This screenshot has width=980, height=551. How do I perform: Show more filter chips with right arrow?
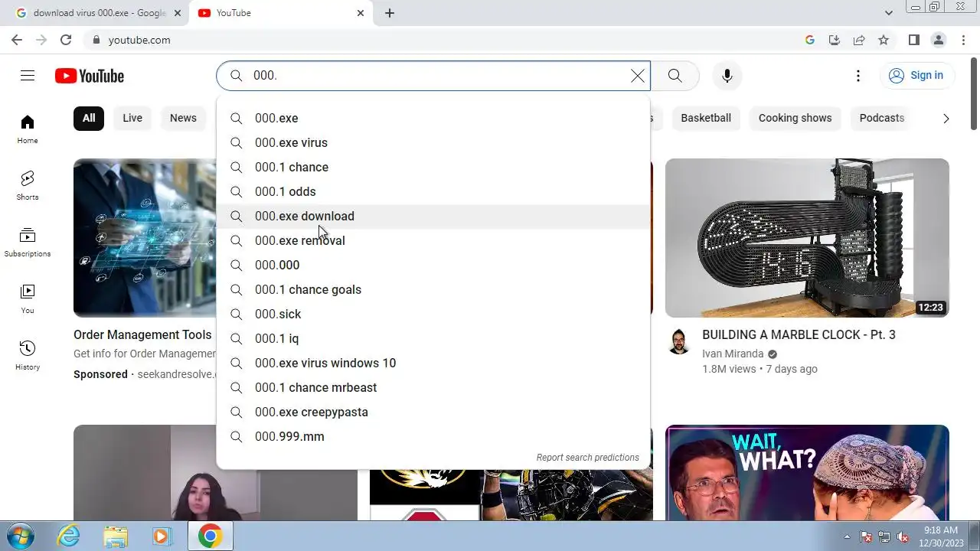click(x=946, y=119)
